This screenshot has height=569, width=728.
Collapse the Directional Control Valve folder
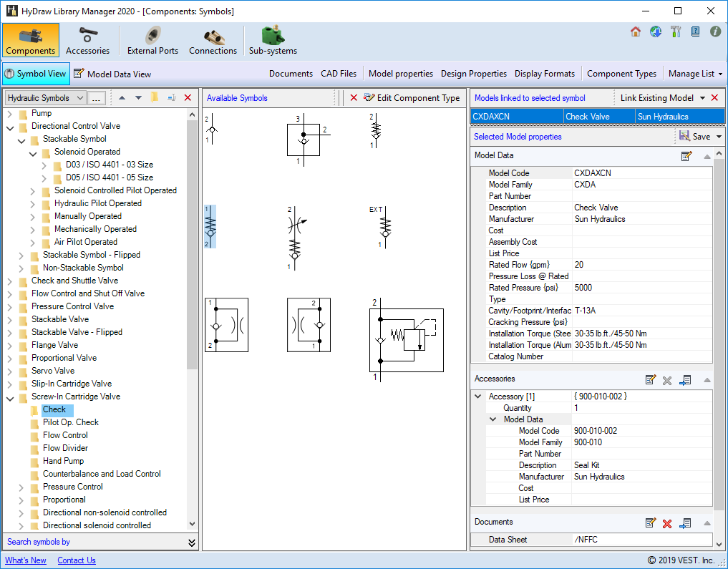coord(11,127)
